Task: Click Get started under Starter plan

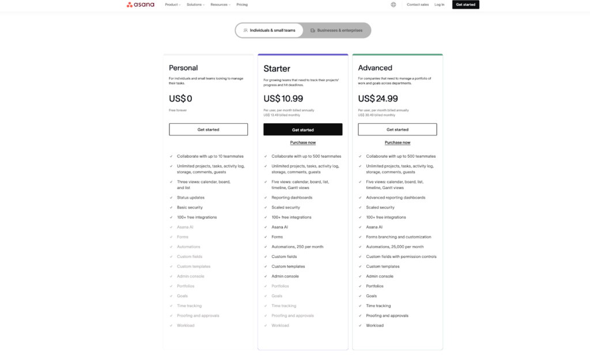Action: 303,130
